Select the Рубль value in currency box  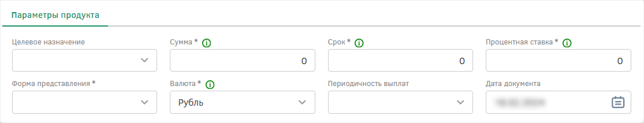pos(191,102)
